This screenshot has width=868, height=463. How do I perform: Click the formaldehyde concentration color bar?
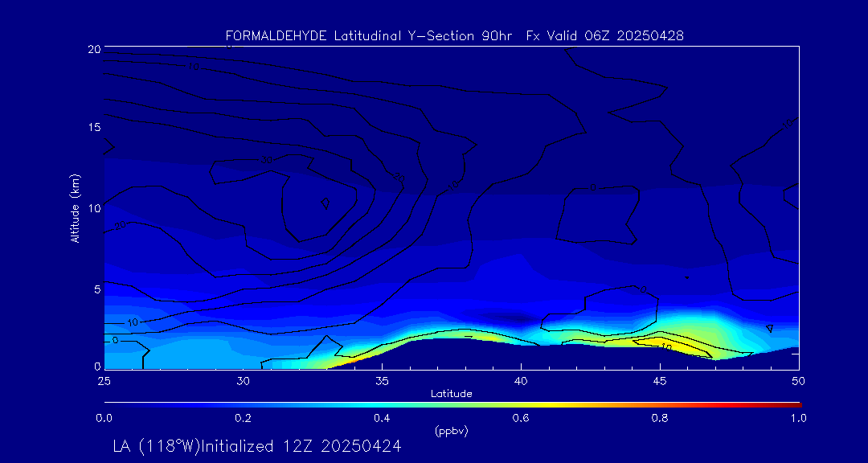(452, 405)
